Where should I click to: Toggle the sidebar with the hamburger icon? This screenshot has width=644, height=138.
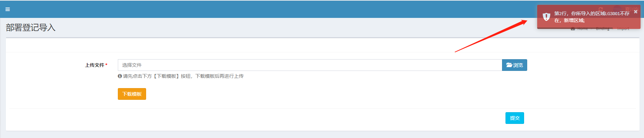pos(8,9)
